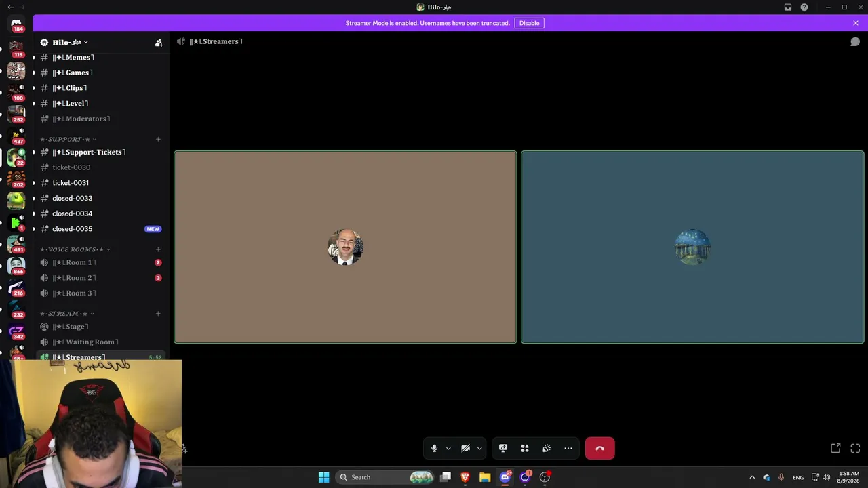The height and width of the screenshot is (488, 868).
Task: Create a channel in SUPPORT category
Action: click(x=158, y=140)
